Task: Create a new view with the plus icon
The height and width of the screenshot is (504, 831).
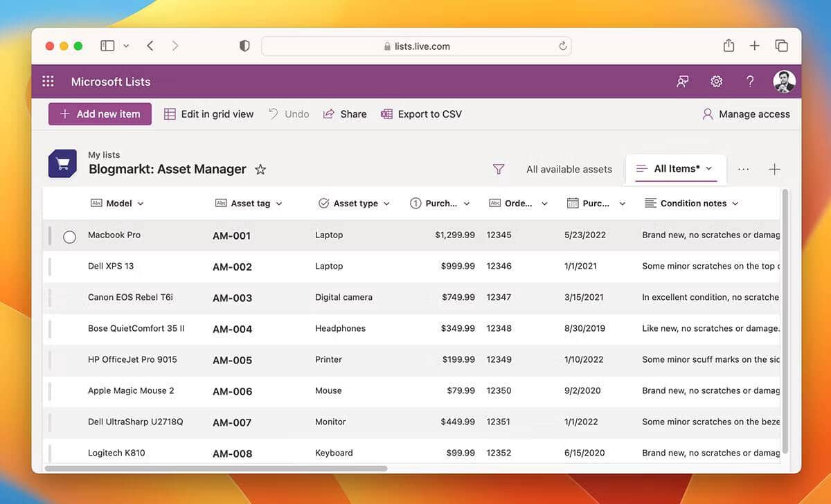Action: click(775, 169)
